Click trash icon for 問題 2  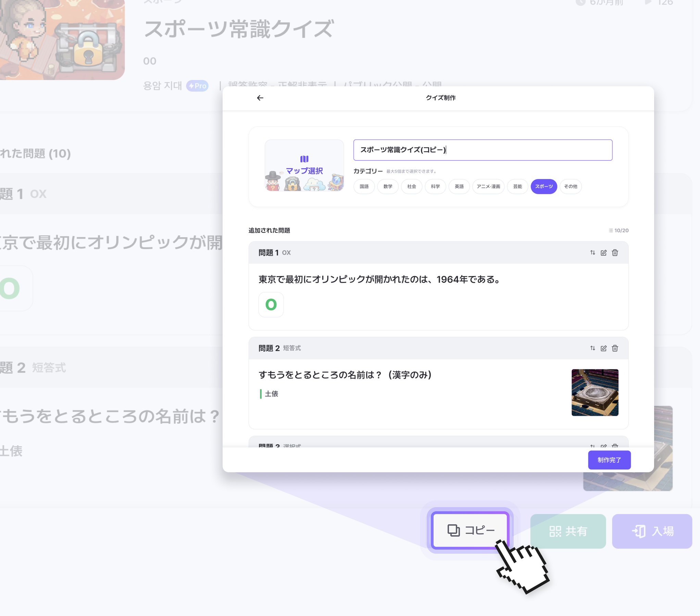(x=615, y=348)
